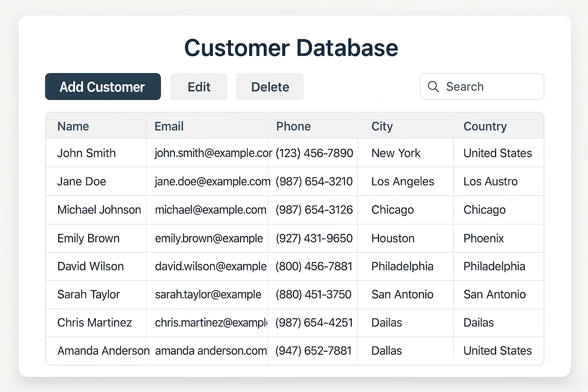Select the Sarah Taylor name cell

coord(96,294)
